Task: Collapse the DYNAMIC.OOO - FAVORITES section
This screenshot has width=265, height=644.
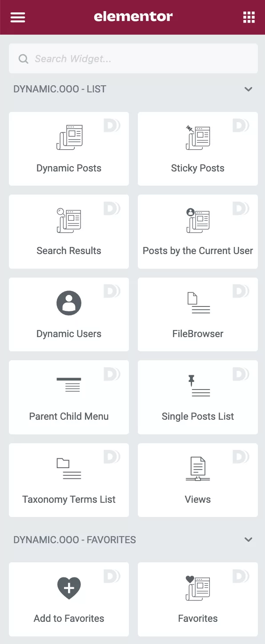Action: point(249,540)
